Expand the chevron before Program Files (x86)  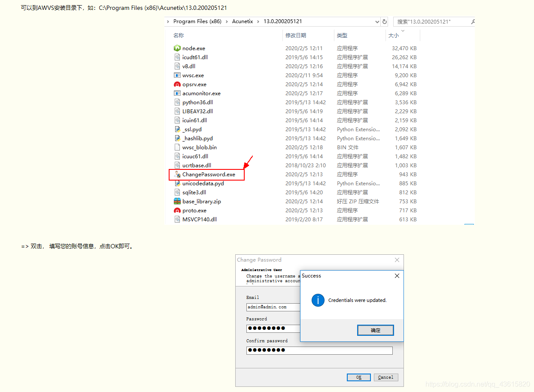tap(168, 21)
